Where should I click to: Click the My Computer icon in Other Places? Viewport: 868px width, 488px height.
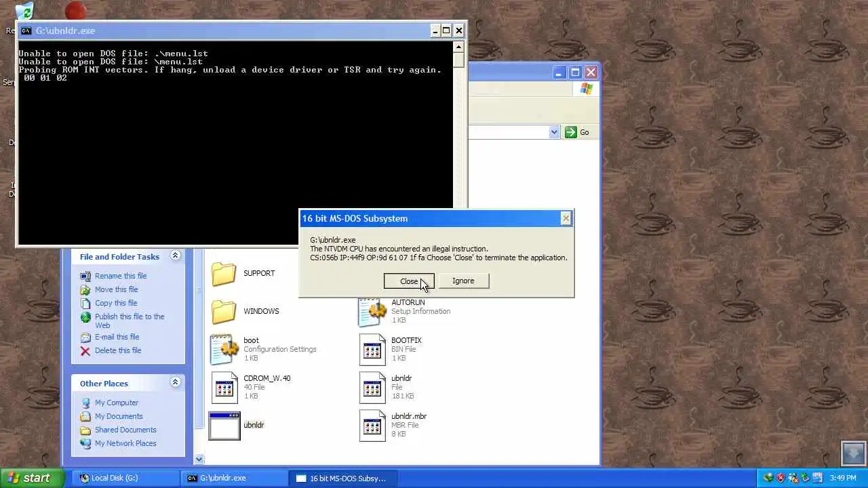(x=85, y=403)
